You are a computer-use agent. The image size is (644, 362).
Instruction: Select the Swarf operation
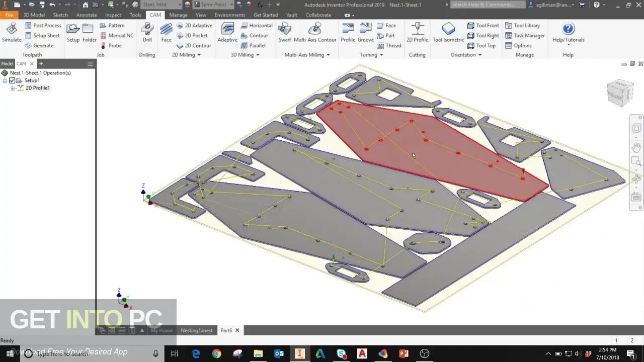[285, 33]
